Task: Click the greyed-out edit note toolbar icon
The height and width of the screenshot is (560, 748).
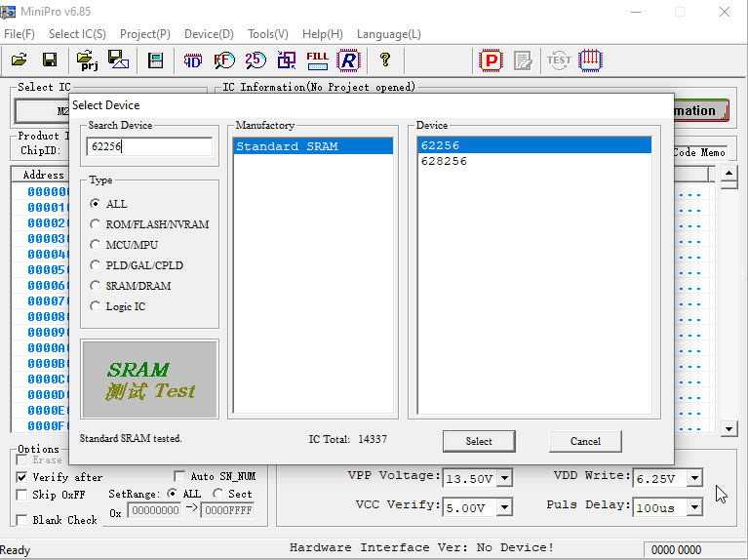Action: coord(523,60)
